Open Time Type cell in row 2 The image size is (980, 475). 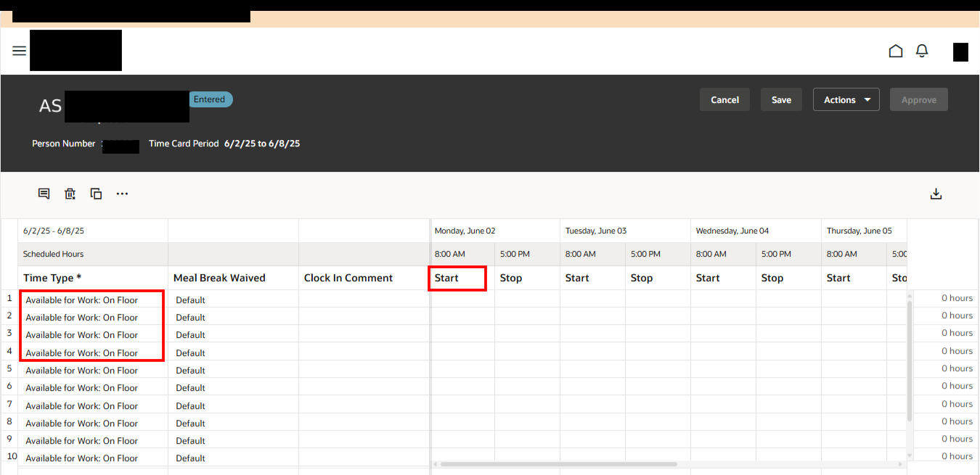(x=93, y=317)
